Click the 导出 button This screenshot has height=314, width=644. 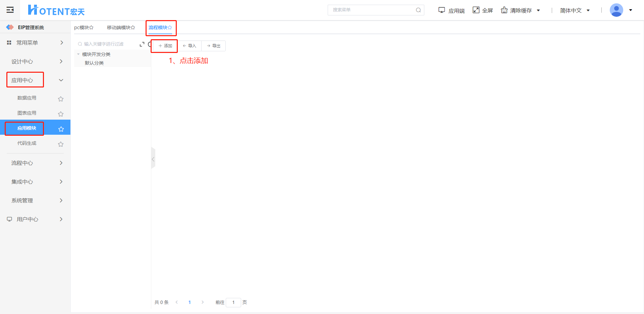pos(214,46)
